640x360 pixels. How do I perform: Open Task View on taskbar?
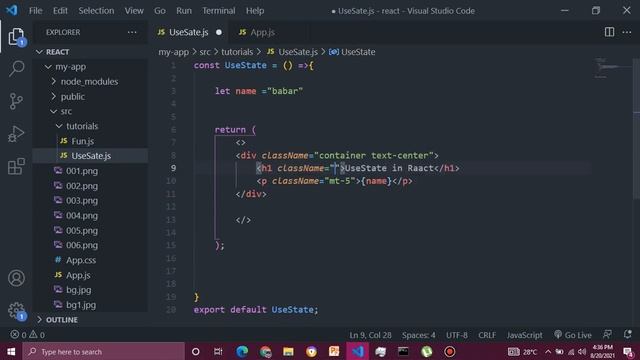pos(218,351)
